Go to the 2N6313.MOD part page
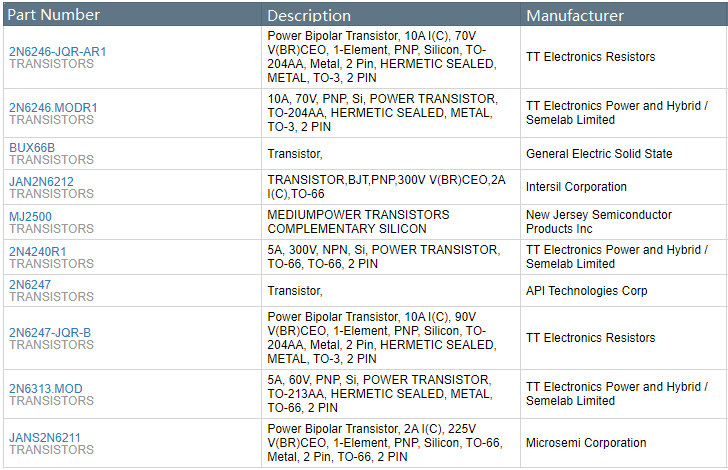The height and width of the screenshot is (470, 728). (x=46, y=388)
